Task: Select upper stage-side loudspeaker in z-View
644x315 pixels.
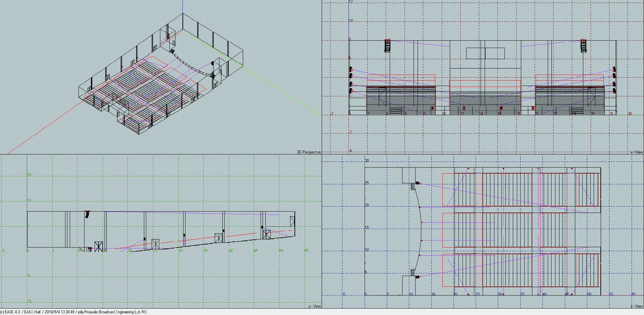Action: point(418,183)
